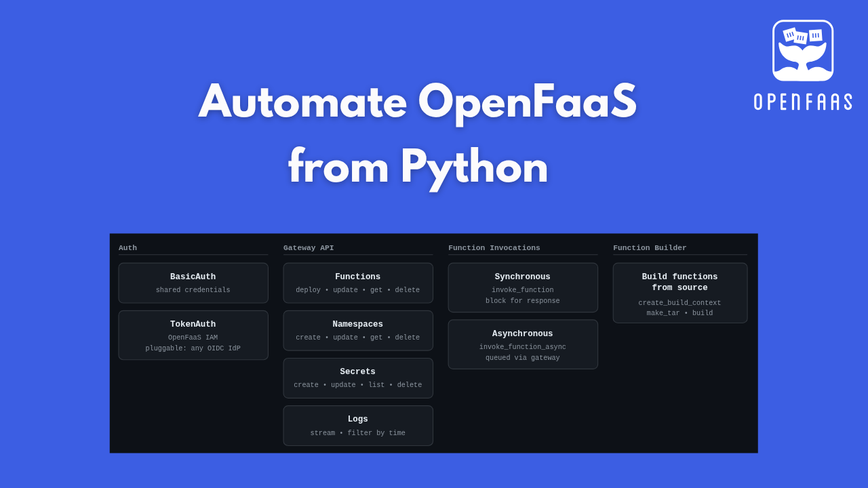This screenshot has width=868, height=488.
Task: Click the Function Builder column header
Action: pos(650,248)
